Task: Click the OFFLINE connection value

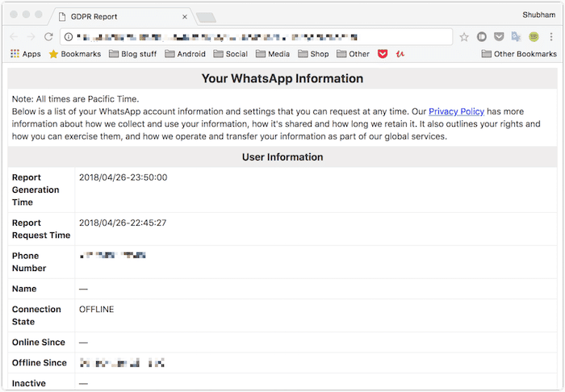Action: click(97, 310)
